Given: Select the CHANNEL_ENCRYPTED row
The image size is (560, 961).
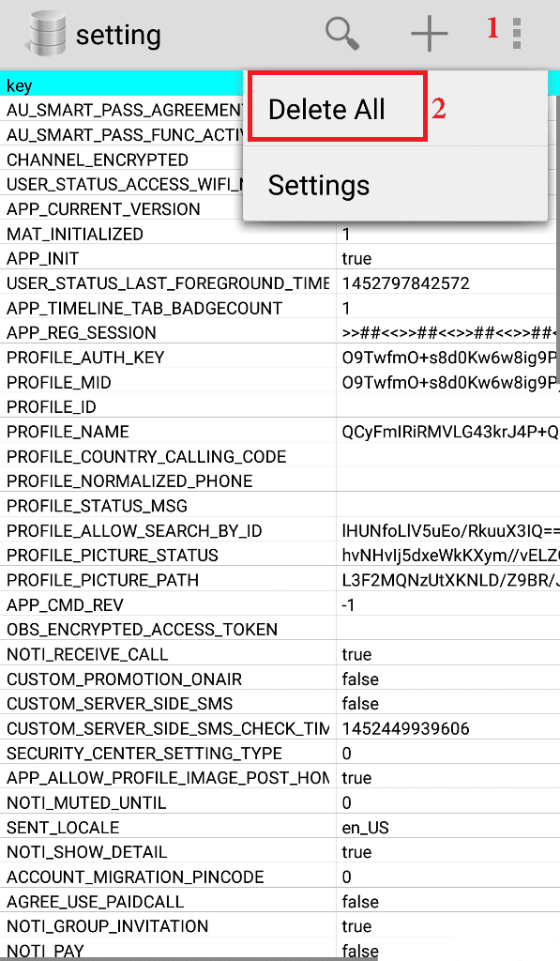Looking at the screenshot, I should (113, 160).
